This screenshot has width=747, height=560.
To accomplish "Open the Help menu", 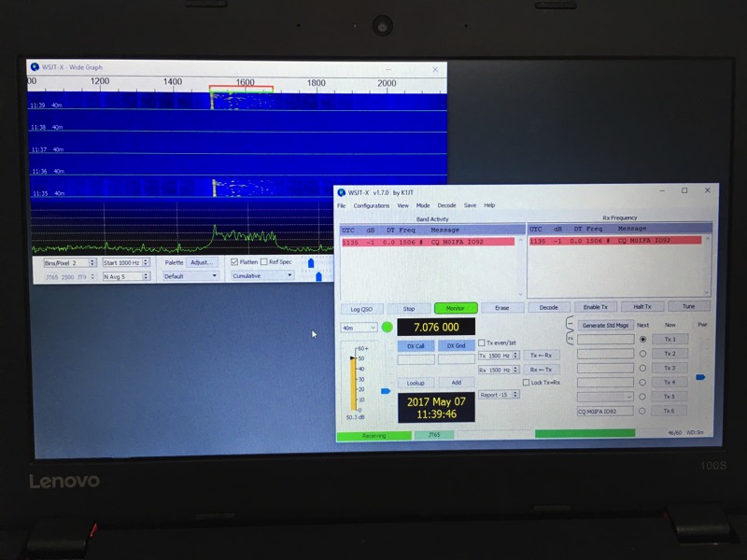I will click(x=489, y=205).
